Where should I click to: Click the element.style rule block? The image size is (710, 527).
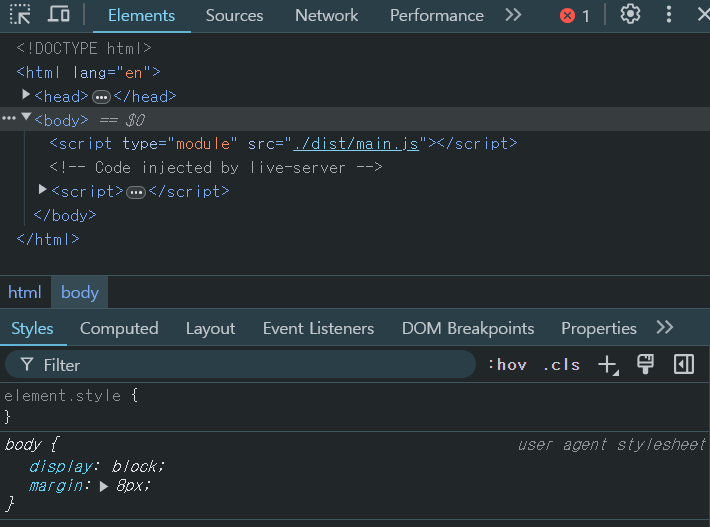[x=355, y=406]
